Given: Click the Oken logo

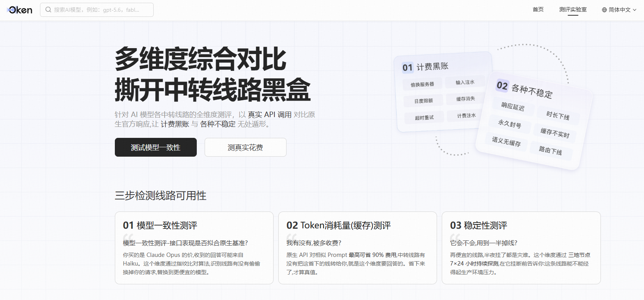Looking at the screenshot, I should click(20, 10).
